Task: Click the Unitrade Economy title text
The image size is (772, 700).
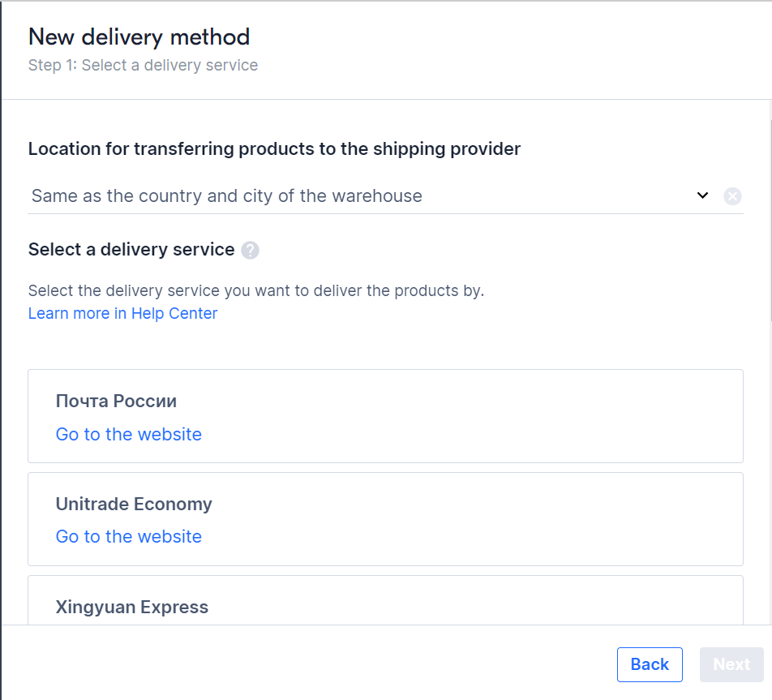Action: click(134, 504)
